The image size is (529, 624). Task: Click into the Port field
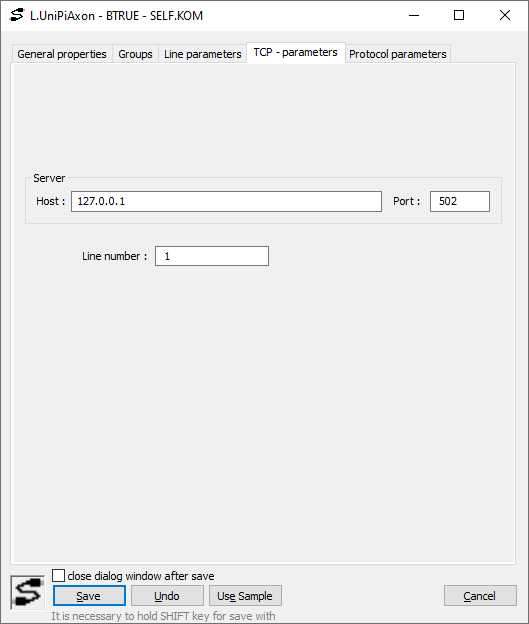460,201
